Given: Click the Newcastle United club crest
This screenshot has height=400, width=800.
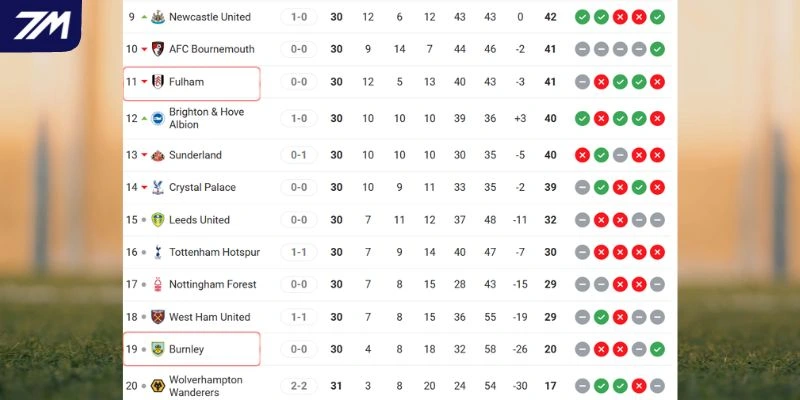Looking at the screenshot, I should point(157,17).
